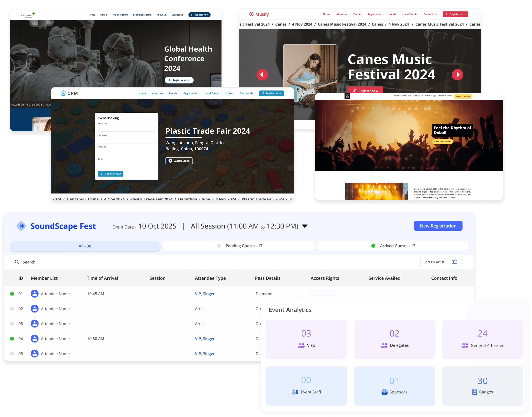Select the Pending Guests - 17 tab
This screenshot has width=532, height=417.
pos(239,246)
